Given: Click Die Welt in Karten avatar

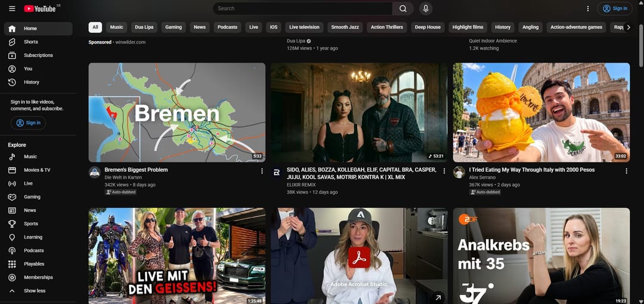Looking at the screenshot, I should (95, 172).
